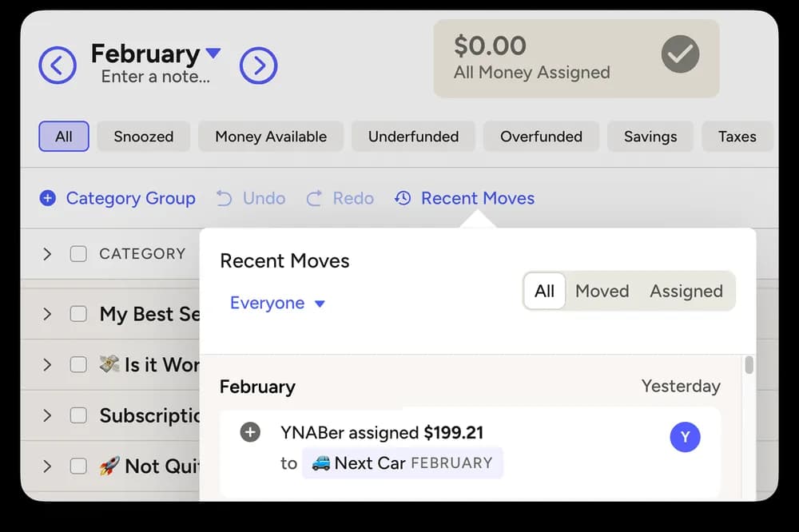This screenshot has width=799, height=532.
Task: Open the Next Car FEBRUARY category chip
Action: 403,463
